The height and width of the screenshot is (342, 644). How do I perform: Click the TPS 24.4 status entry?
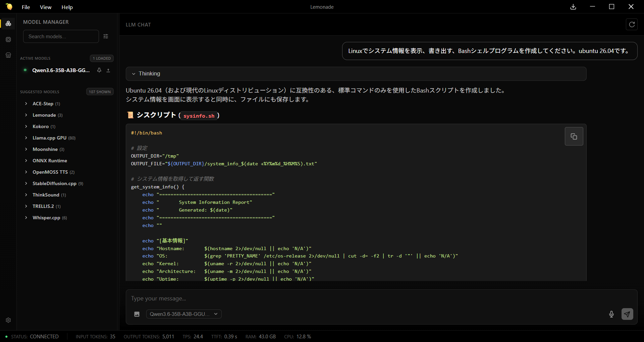click(x=193, y=337)
